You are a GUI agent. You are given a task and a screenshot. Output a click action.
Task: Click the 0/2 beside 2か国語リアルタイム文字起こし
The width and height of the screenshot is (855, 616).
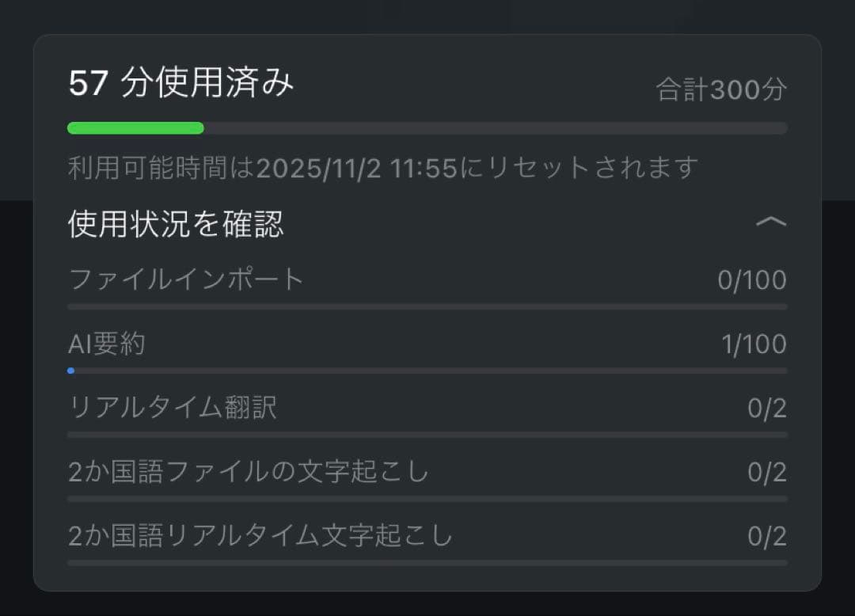pyautogui.click(x=769, y=536)
